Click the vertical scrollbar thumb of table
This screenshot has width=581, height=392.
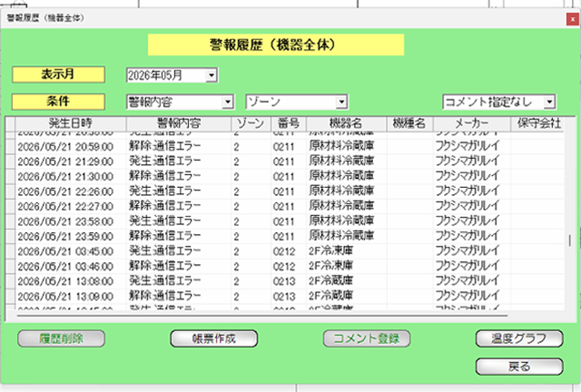(x=569, y=240)
